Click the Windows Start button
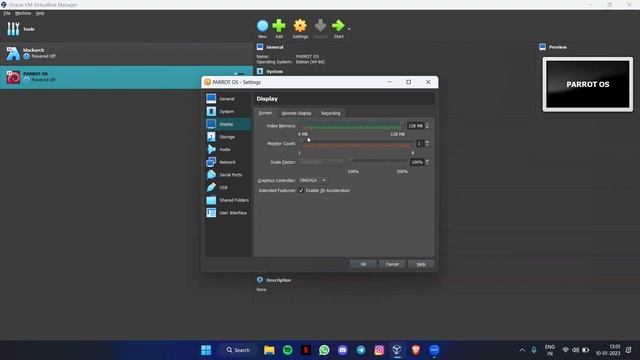640x360 pixels. (206, 350)
